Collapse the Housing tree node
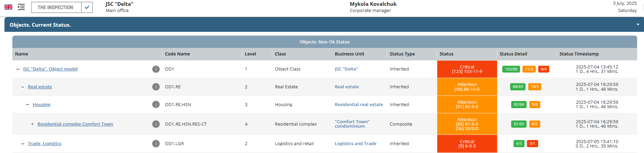The image size is (644, 153). click(27, 105)
